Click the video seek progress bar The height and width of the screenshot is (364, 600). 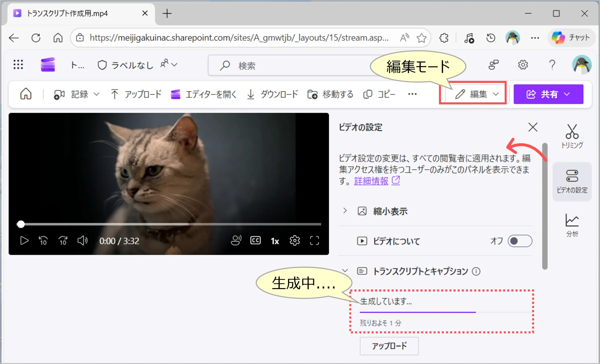[x=170, y=224]
